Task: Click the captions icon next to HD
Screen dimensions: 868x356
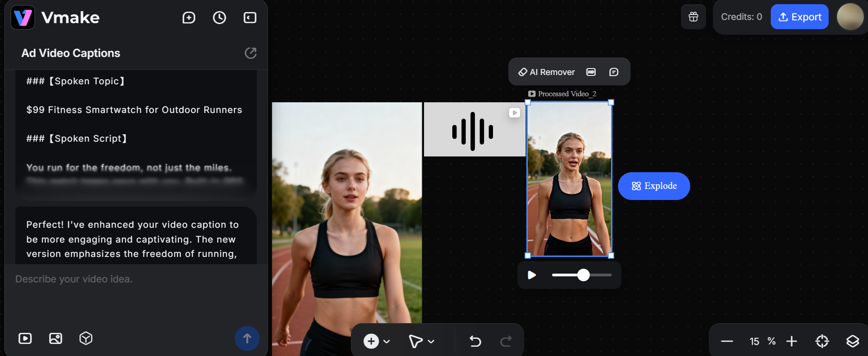Action: 614,72
